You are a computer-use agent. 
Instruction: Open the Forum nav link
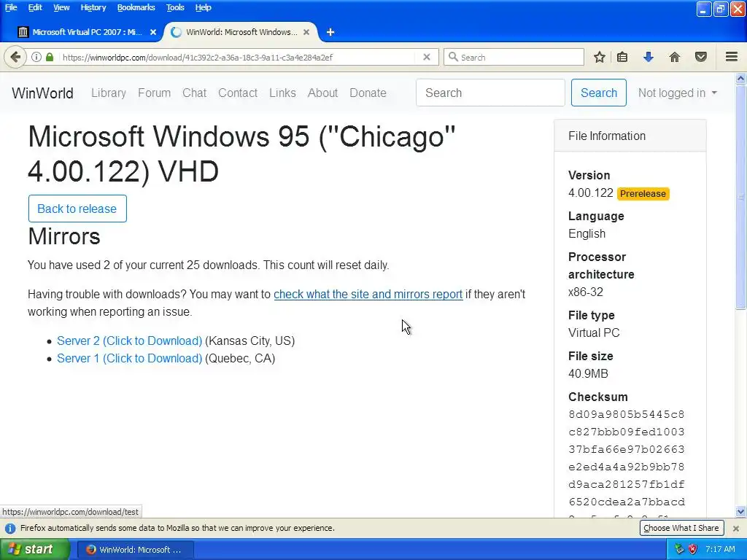point(155,93)
